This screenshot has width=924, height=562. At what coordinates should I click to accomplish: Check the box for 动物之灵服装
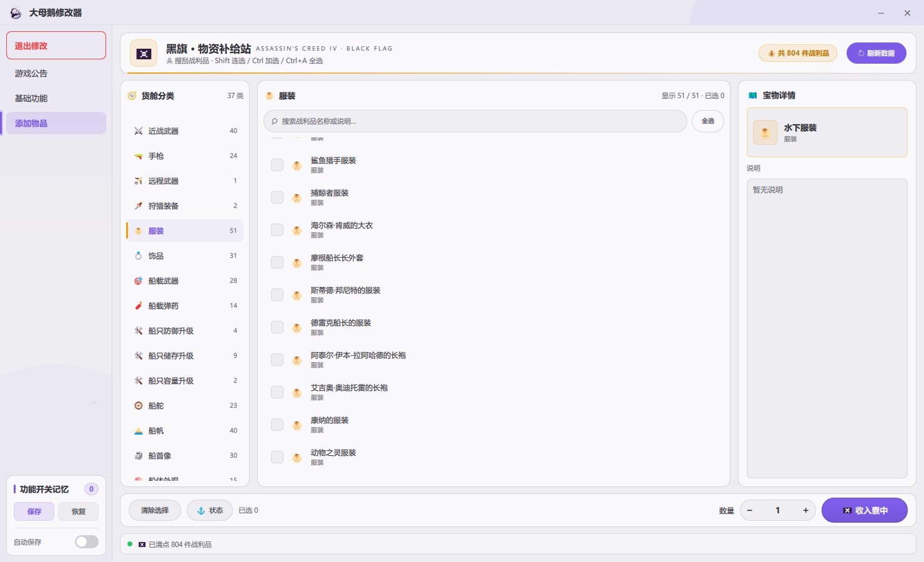click(277, 457)
